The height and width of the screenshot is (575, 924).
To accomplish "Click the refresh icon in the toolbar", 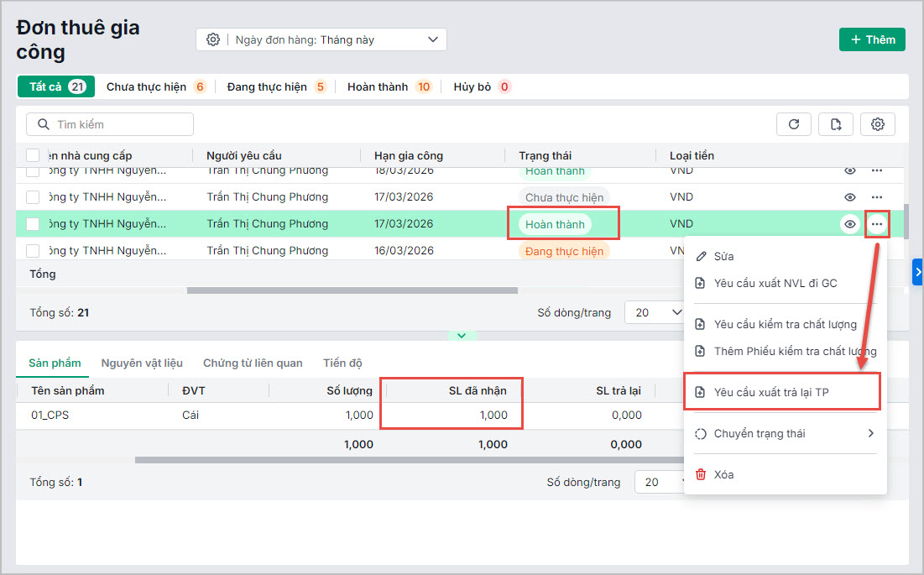I will (x=793, y=124).
